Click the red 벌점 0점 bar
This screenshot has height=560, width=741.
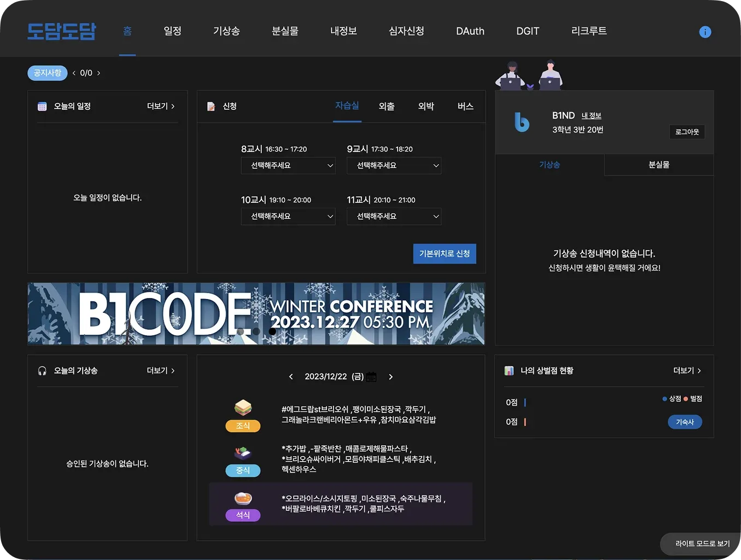(x=525, y=422)
